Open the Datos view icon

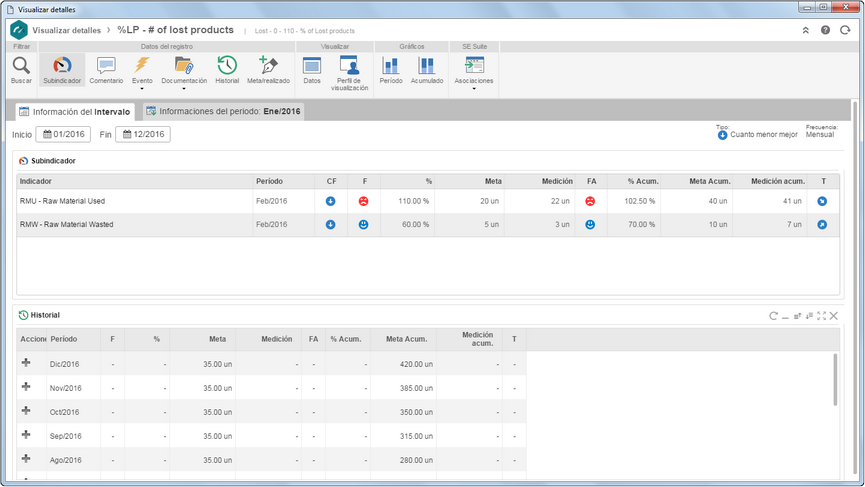[312, 66]
